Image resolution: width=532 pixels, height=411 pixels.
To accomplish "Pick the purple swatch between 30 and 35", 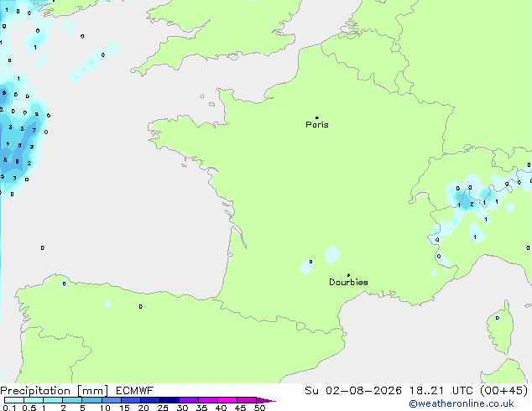I will [189, 400].
